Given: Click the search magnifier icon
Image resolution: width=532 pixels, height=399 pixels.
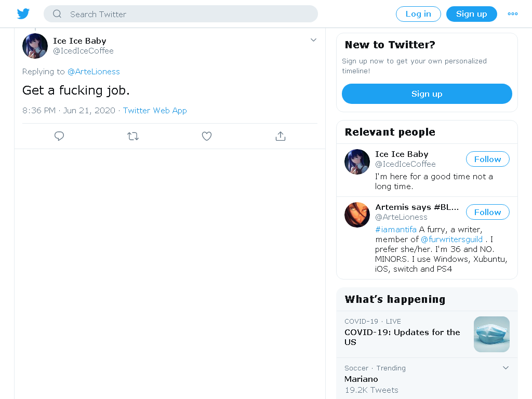Looking at the screenshot, I should [57, 14].
